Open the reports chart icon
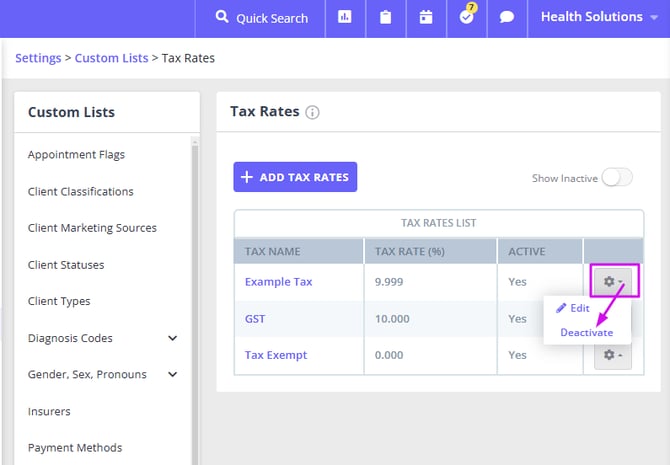 coord(345,17)
